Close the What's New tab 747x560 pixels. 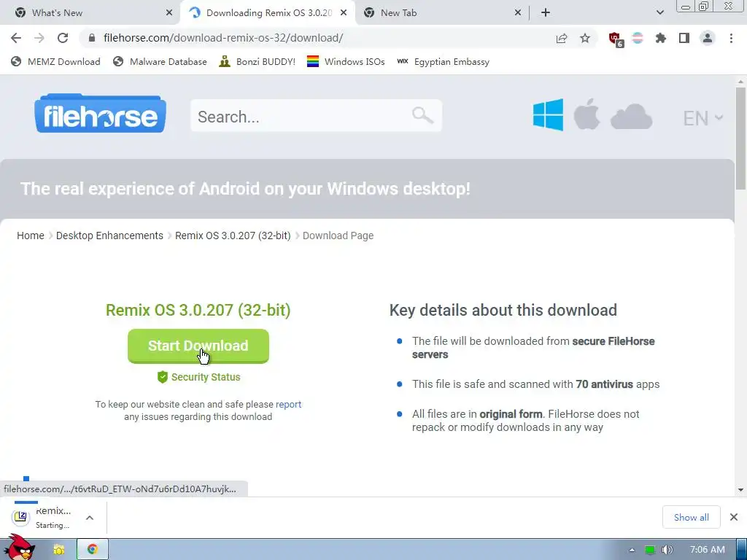[169, 13]
